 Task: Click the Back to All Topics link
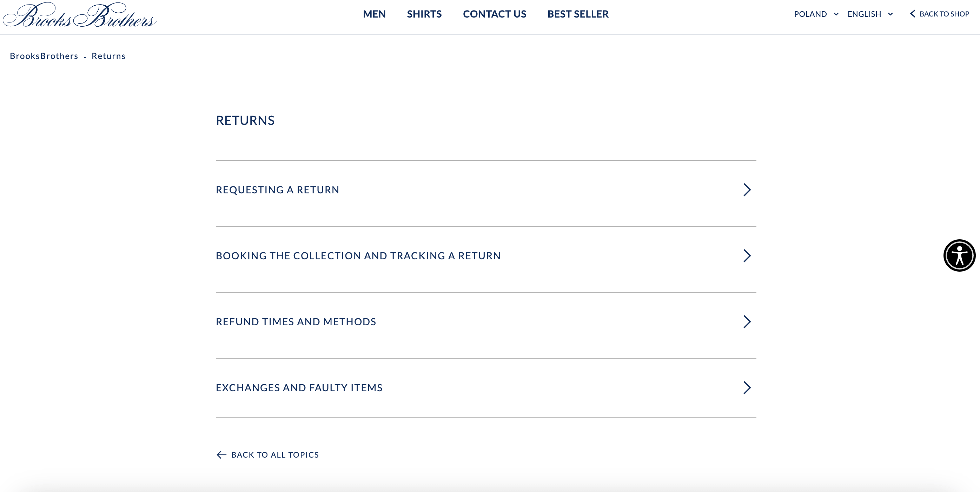267,455
